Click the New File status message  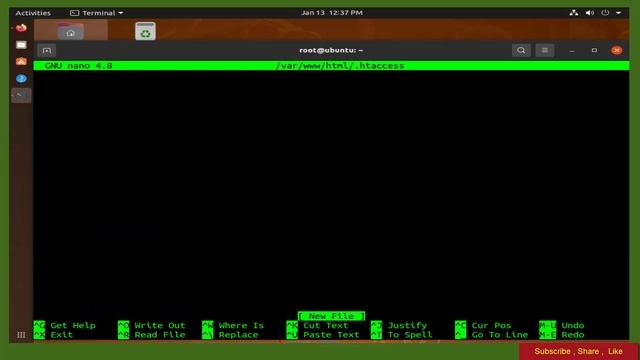click(x=331, y=316)
